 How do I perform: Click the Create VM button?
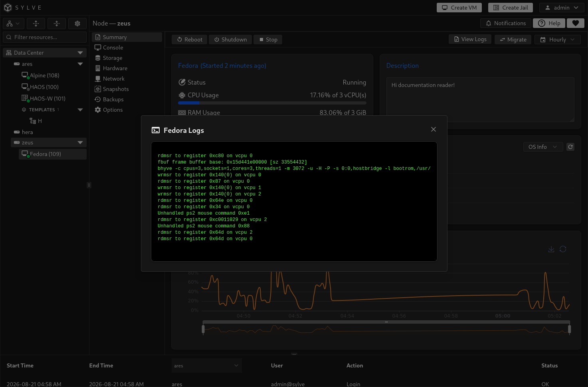coord(459,8)
